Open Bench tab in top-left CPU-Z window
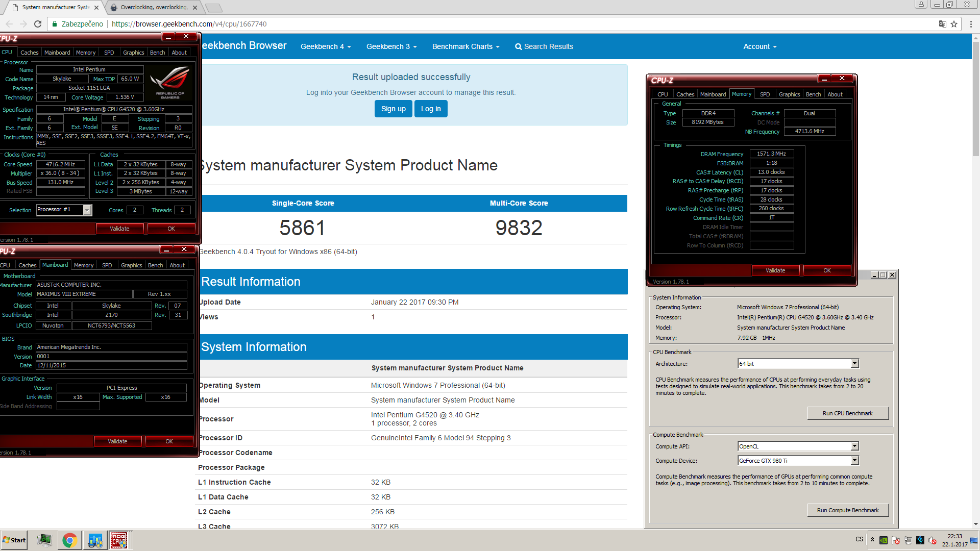This screenshot has width=980, height=551. (157, 53)
